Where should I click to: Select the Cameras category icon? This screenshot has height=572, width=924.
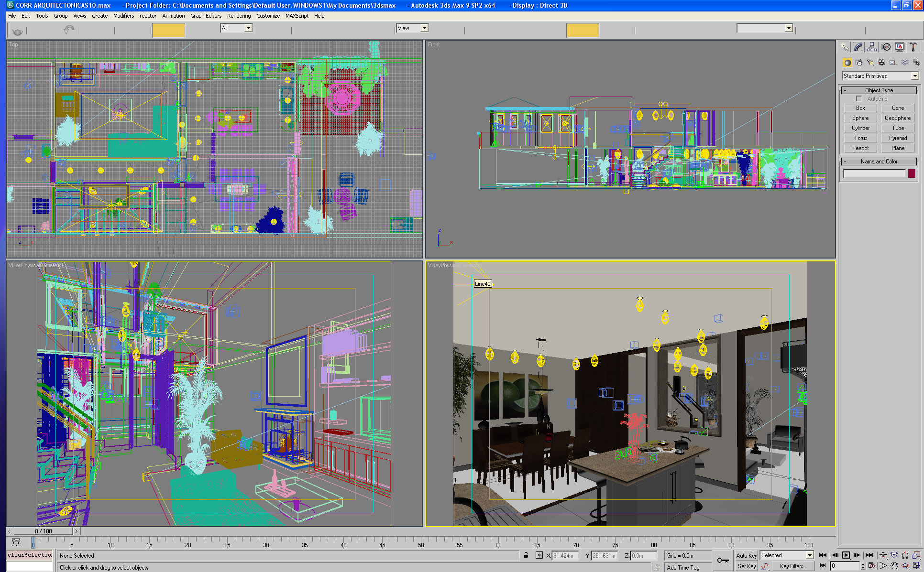(x=881, y=63)
